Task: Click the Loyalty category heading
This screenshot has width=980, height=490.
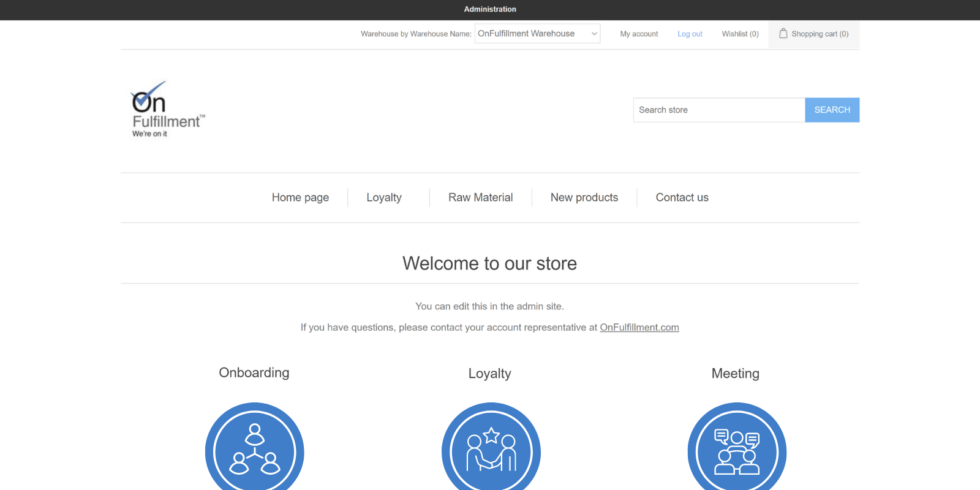Action: click(489, 374)
